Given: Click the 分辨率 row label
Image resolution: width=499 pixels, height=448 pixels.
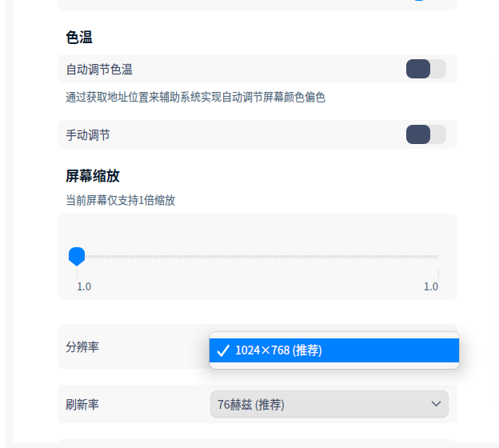Looking at the screenshot, I should (82, 347).
